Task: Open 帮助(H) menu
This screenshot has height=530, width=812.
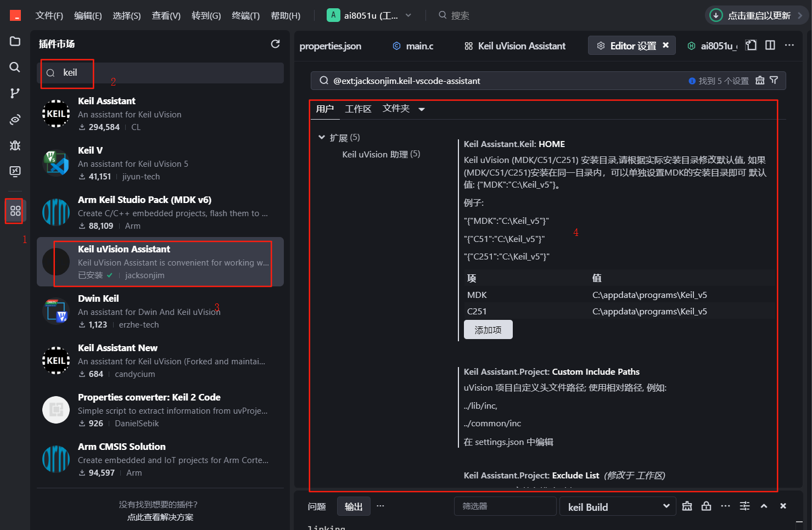Action: (285, 15)
